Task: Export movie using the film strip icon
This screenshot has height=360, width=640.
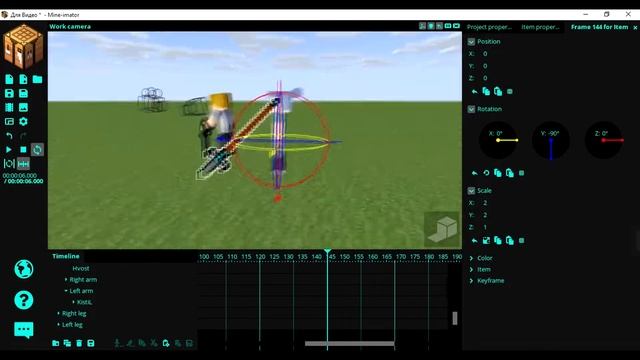Action: [x=9, y=107]
